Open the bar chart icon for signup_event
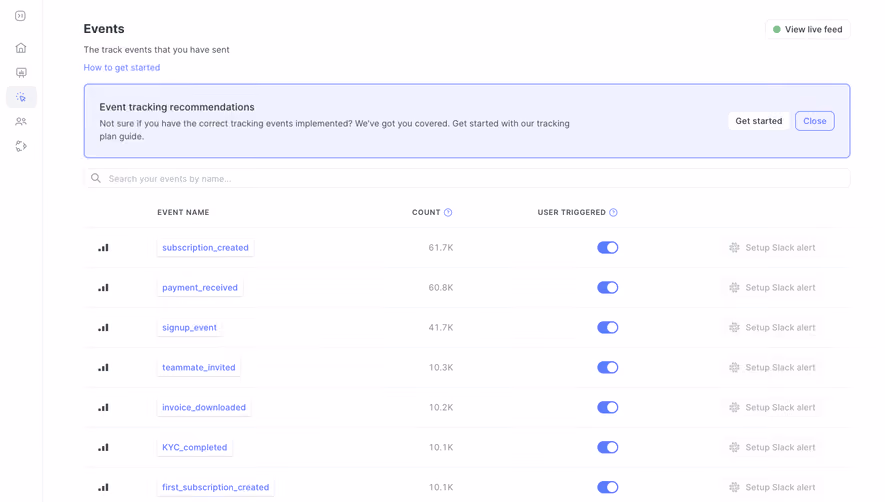 (103, 328)
